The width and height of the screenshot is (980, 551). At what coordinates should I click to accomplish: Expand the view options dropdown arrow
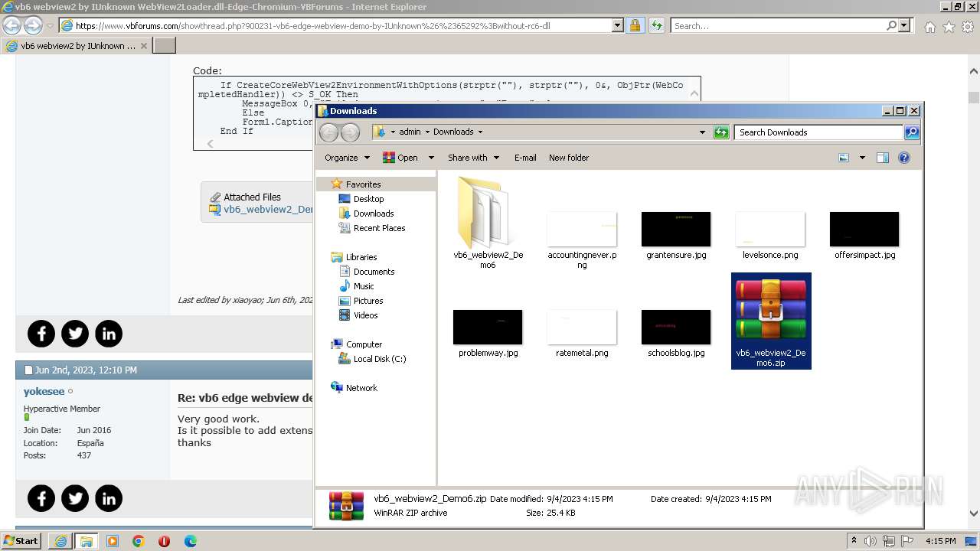[862, 158]
